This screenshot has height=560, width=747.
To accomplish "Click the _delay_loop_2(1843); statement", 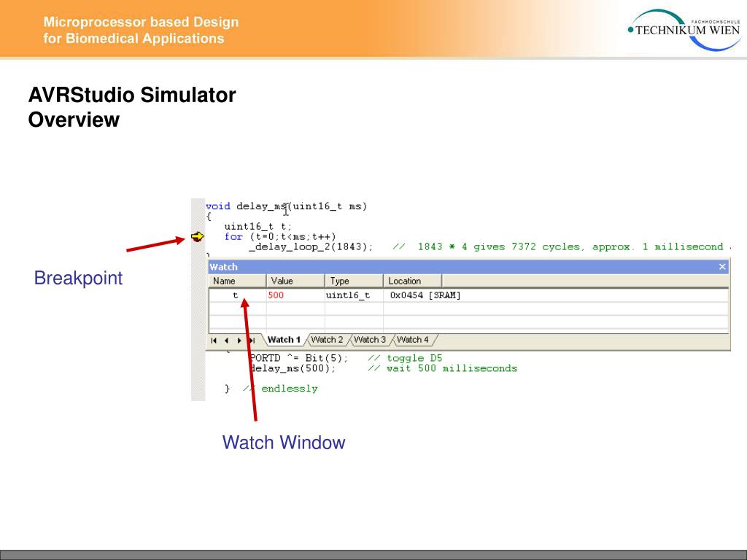I will 311,246.
